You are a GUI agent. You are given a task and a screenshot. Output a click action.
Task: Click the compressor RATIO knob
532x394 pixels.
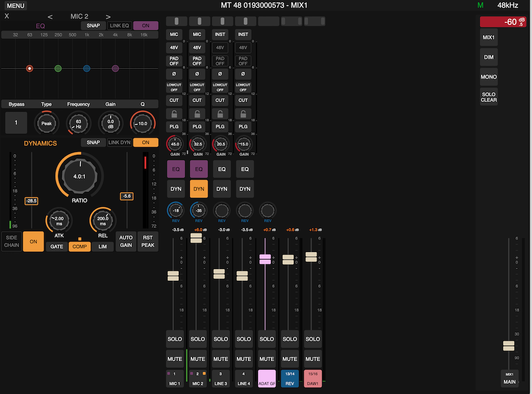click(79, 177)
